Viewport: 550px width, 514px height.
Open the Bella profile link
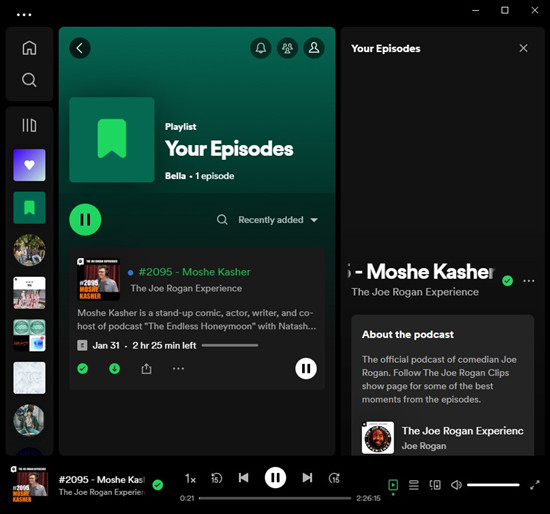[175, 176]
